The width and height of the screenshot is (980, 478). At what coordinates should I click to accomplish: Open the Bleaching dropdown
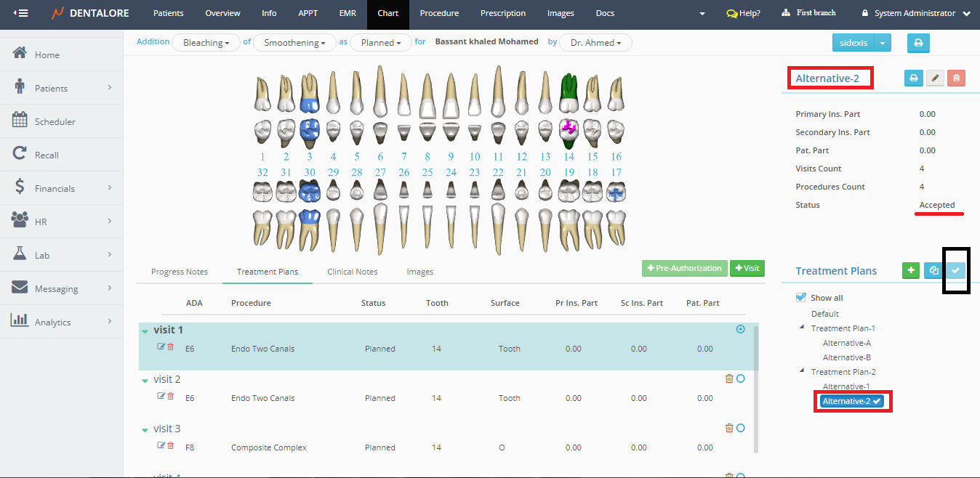(x=206, y=43)
